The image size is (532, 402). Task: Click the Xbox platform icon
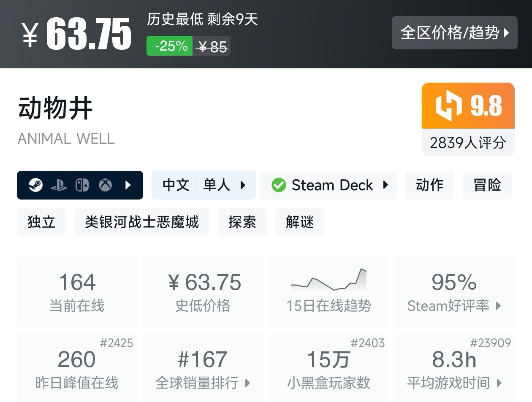pyautogui.click(x=105, y=185)
